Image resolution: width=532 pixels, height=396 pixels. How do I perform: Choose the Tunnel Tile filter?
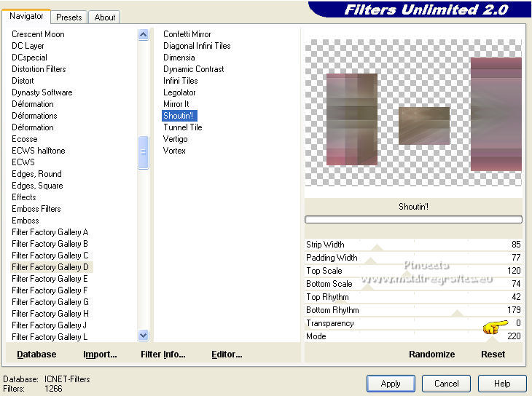coord(182,127)
